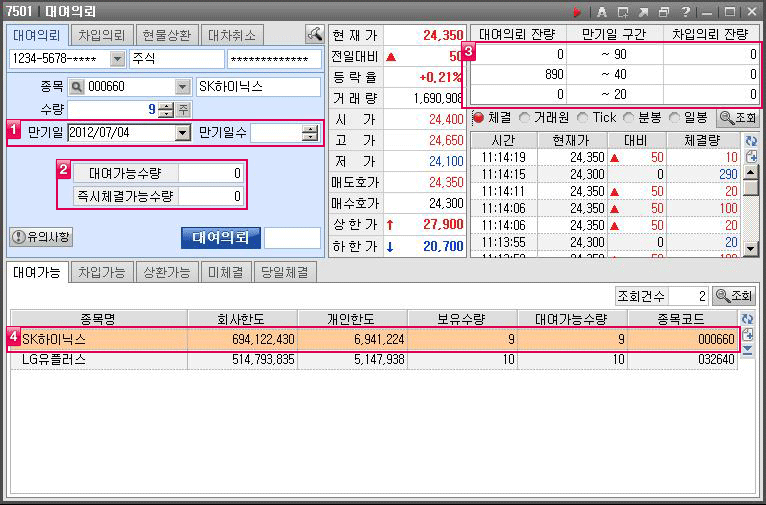Select the Tick radio button
The height and width of the screenshot is (505, 766).
[582, 118]
